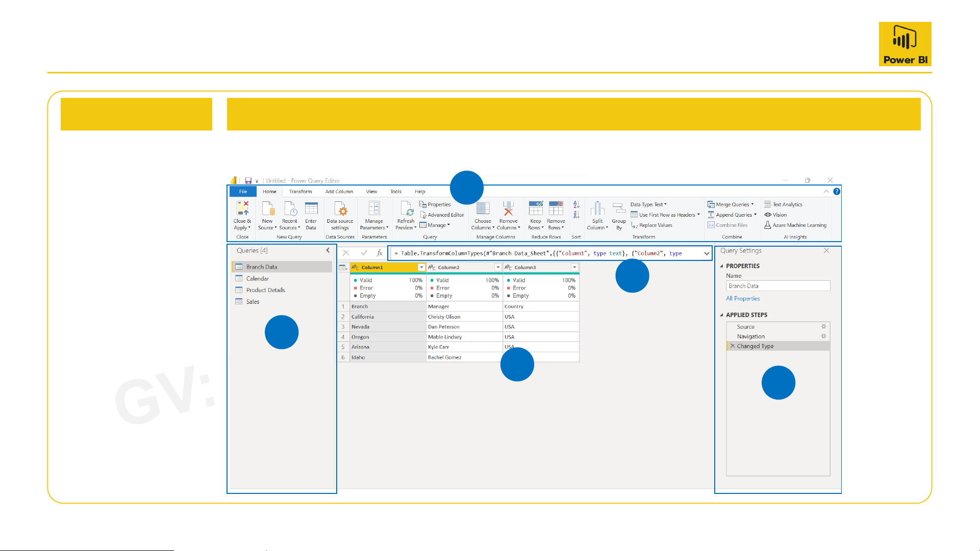Open Data Type: Text dropdown
This screenshot has width=980, height=551.
pyautogui.click(x=648, y=204)
